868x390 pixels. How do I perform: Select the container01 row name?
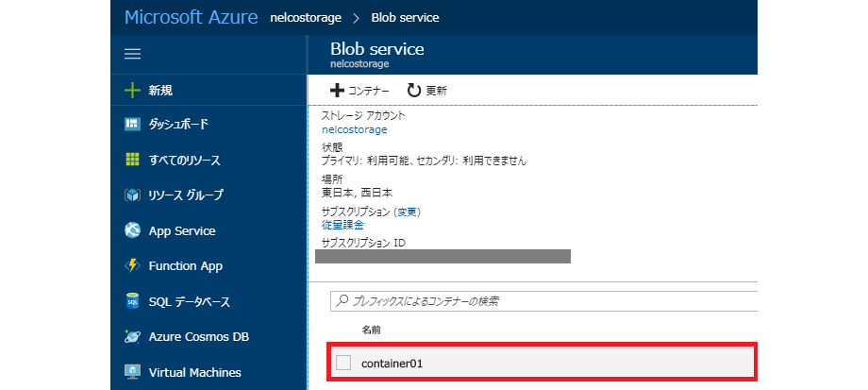392,364
